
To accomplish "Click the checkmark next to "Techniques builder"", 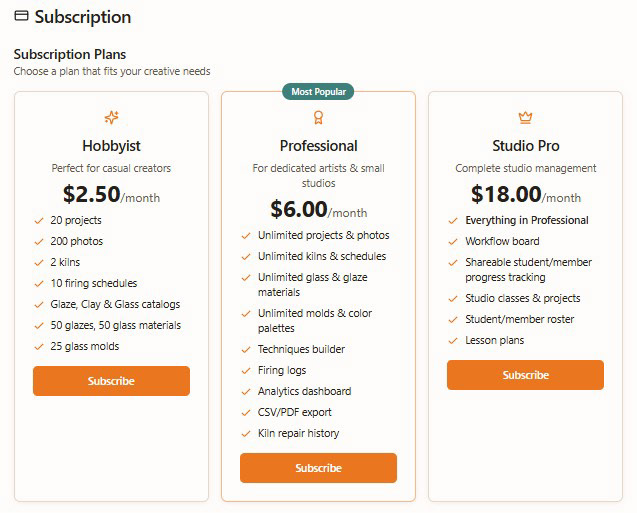I will pyautogui.click(x=246, y=349).
